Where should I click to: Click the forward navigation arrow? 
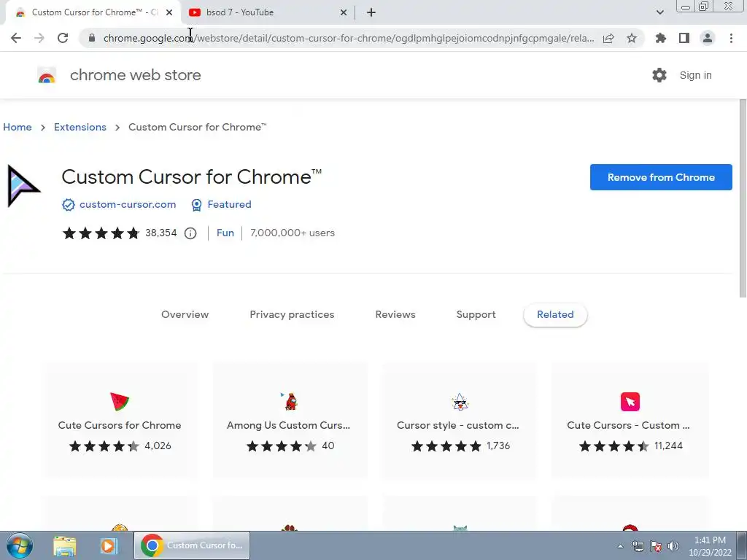39,38
